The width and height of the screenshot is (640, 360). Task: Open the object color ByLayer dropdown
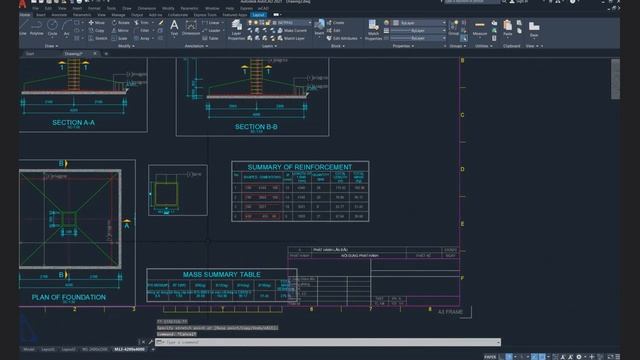pyautogui.click(x=420, y=23)
